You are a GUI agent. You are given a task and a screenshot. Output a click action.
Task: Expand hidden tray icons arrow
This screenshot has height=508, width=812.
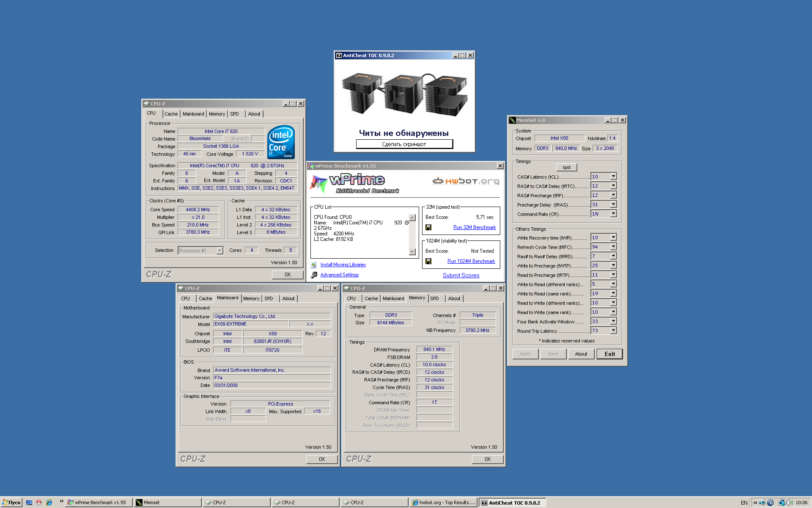click(x=755, y=502)
